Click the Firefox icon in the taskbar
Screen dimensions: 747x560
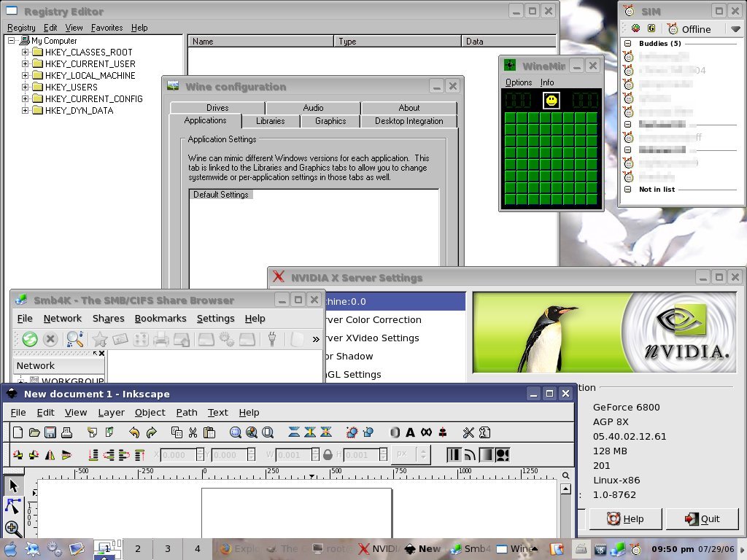[226, 548]
